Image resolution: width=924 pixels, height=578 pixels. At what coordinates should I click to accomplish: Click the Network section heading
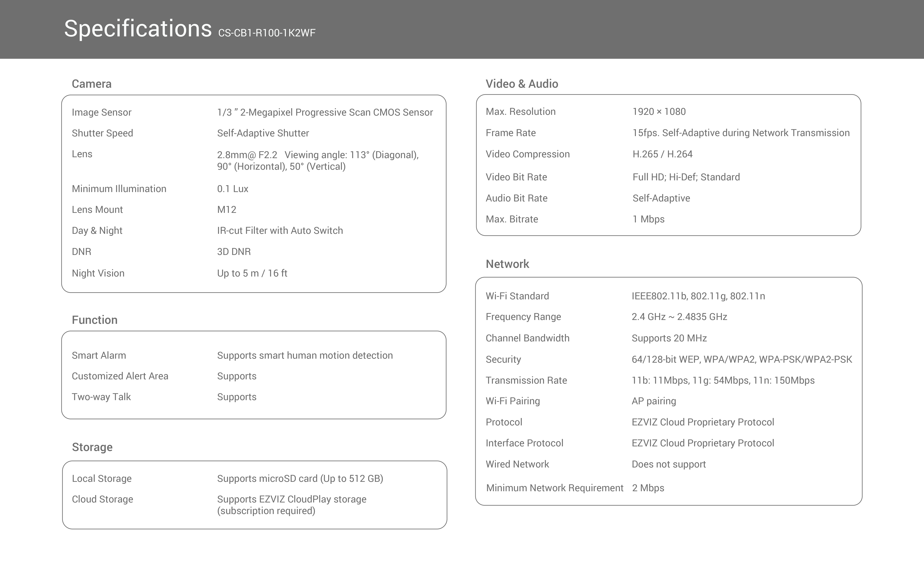coord(507,264)
